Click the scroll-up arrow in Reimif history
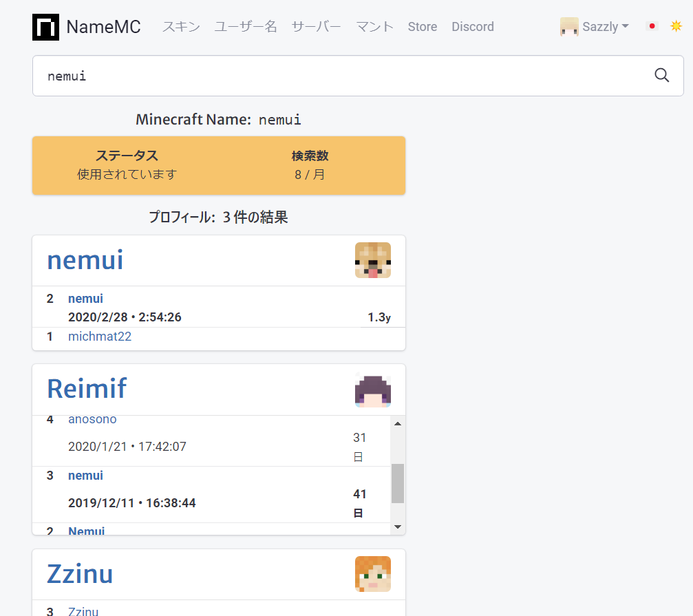 click(398, 424)
